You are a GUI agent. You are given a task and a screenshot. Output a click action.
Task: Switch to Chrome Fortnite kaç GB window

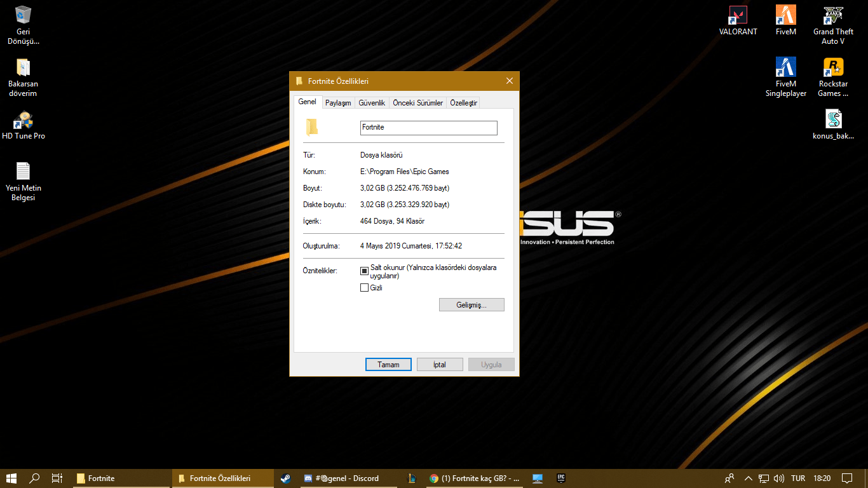[475, 478]
